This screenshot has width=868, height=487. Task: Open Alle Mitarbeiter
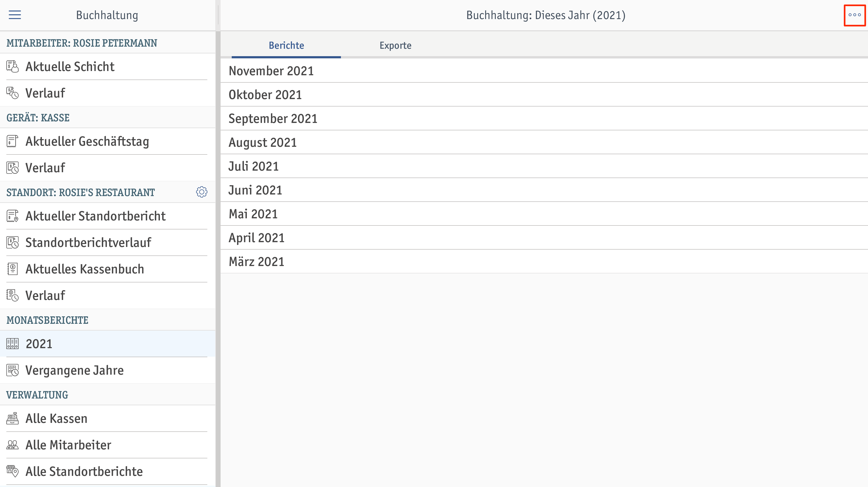pos(107,445)
